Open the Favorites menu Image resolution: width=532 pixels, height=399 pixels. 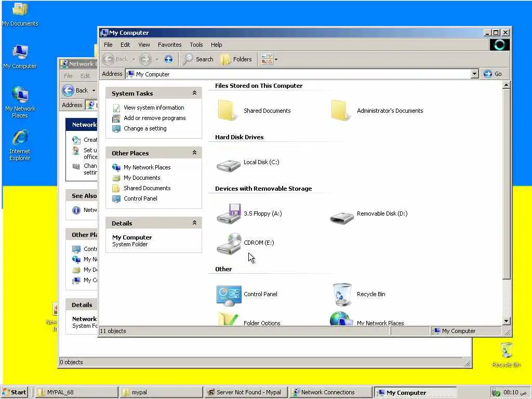[170, 45]
